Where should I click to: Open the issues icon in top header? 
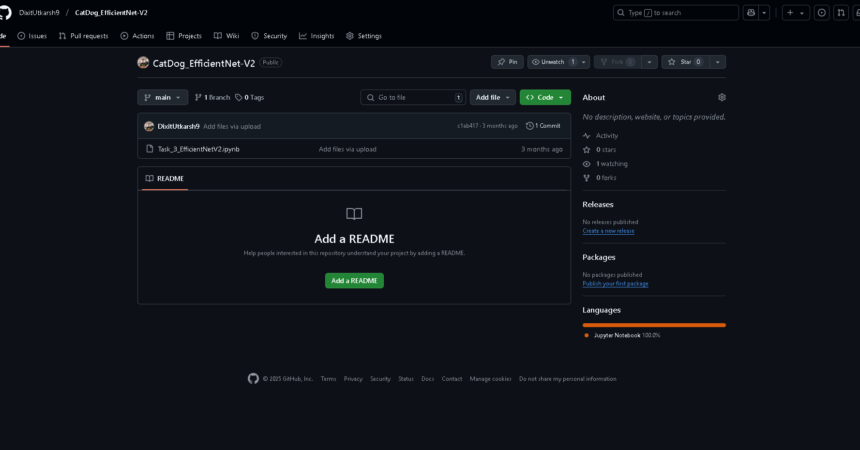(x=822, y=13)
